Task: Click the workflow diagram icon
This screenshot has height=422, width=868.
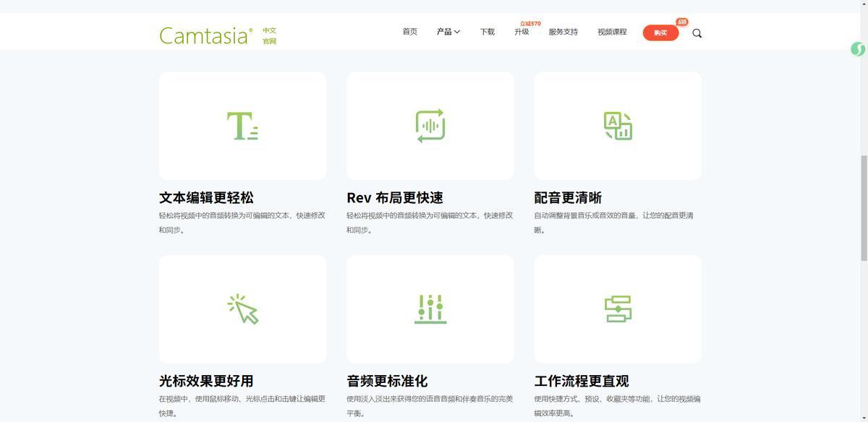Action: (x=618, y=309)
